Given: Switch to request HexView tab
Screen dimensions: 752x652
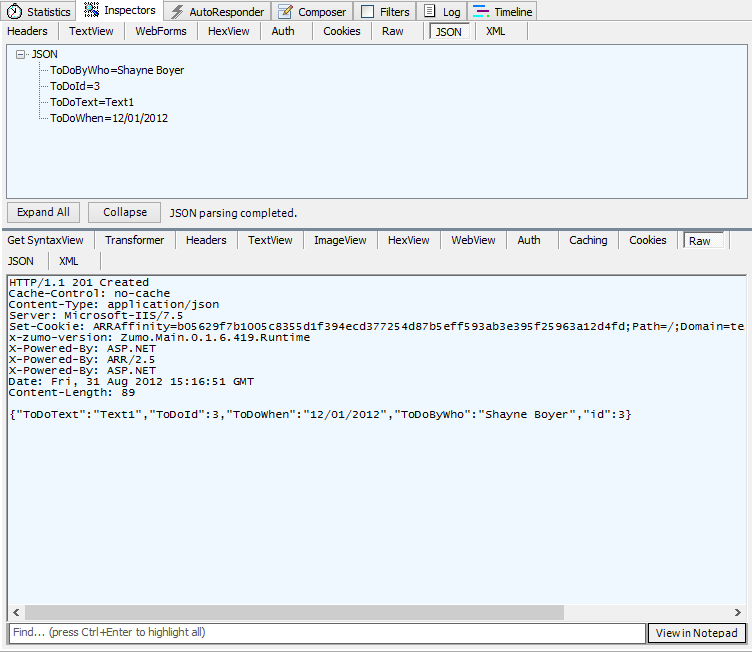Looking at the screenshot, I should [228, 31].
